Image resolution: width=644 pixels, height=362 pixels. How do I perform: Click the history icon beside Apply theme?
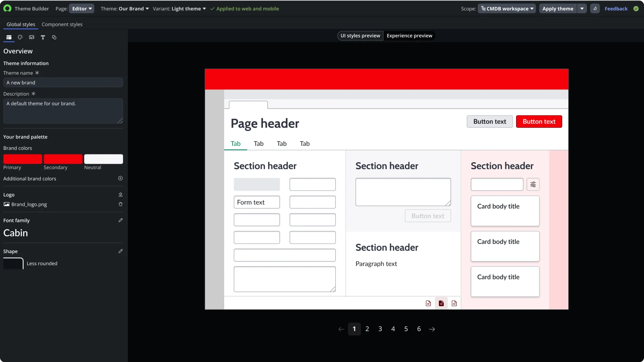pyautogui.click(x=595, y=8)
